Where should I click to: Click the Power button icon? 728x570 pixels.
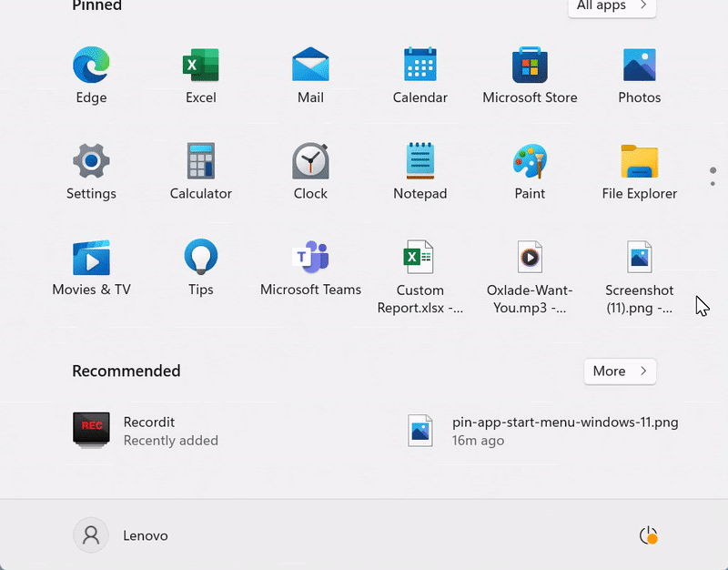click(648, 535)
